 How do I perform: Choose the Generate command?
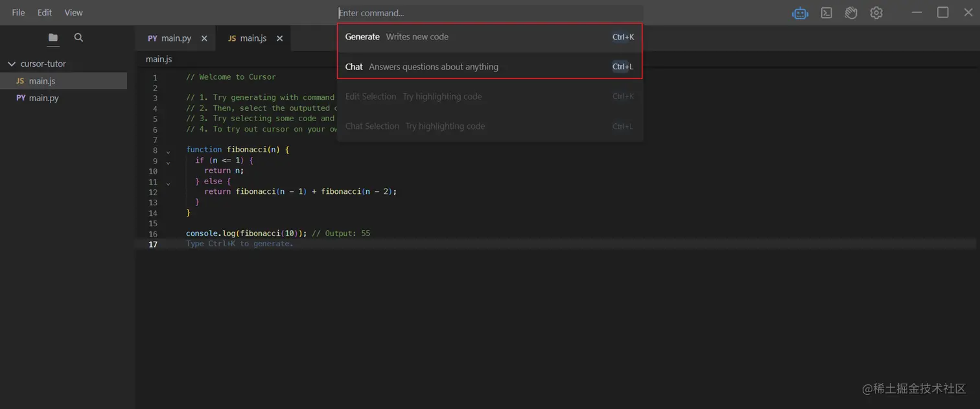pos(490,37)
